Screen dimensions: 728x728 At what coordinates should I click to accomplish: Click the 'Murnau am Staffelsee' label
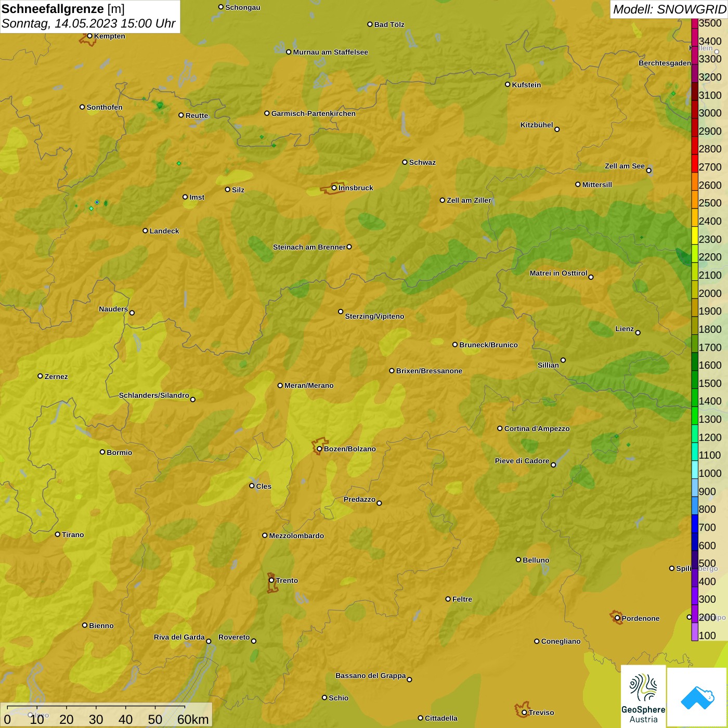[330, 52]
